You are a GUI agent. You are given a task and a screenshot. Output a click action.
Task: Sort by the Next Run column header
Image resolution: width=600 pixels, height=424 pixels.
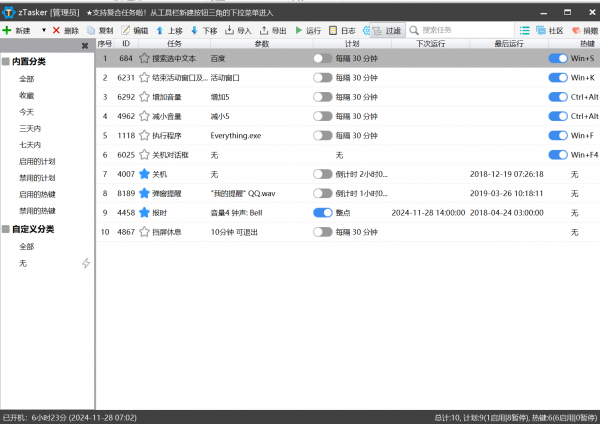point(430,44)
